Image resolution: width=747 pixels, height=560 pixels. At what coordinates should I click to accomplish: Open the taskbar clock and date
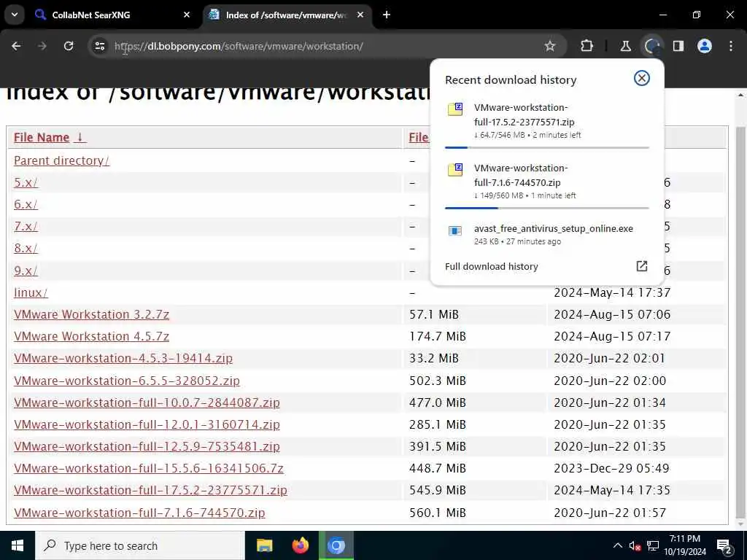[685, 545]
